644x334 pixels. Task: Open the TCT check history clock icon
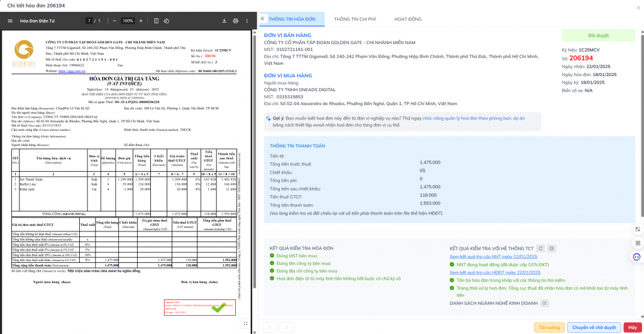[552, 248]
